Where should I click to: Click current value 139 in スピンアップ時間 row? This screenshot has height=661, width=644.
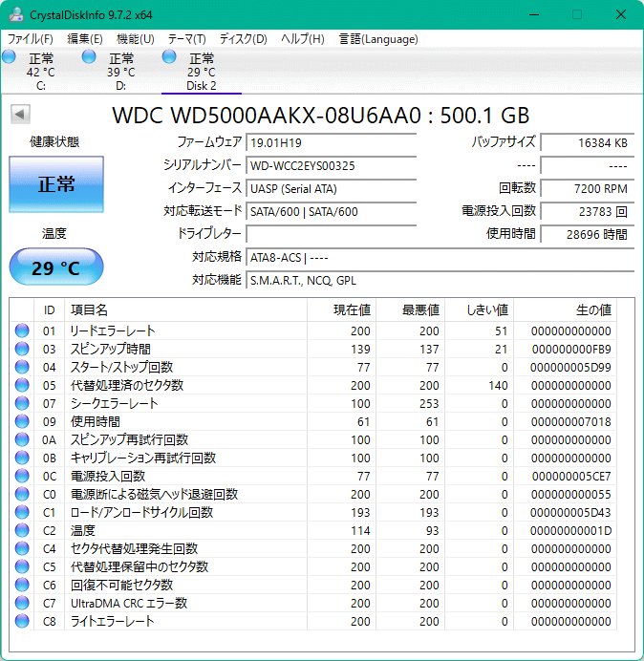[360, 349]
